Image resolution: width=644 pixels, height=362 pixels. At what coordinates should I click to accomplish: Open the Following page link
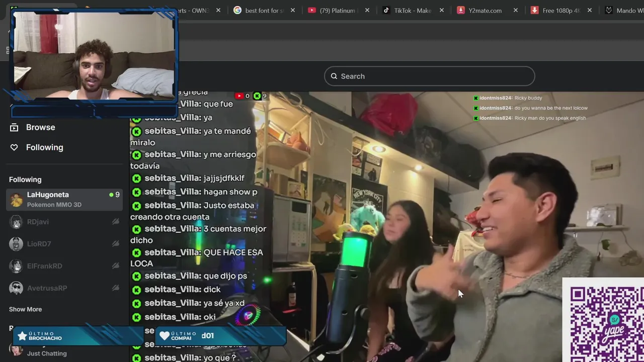[x=45, y=147]
